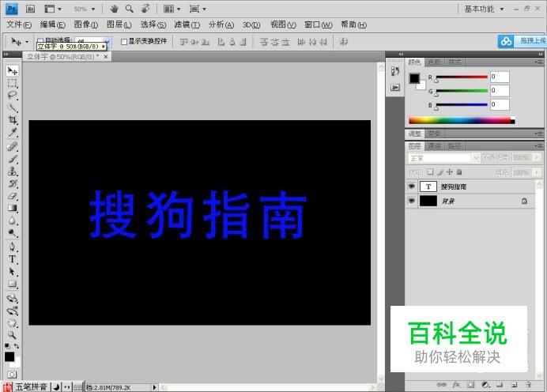Close the 立体字 document tab
Screen dimensions: 547x392
[106, 56]
